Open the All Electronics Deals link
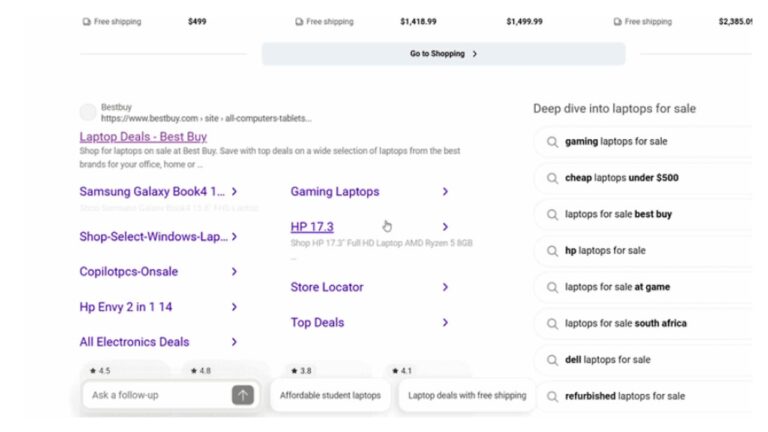The width and height of the screenshot is (768, 432). coord(134,342)
